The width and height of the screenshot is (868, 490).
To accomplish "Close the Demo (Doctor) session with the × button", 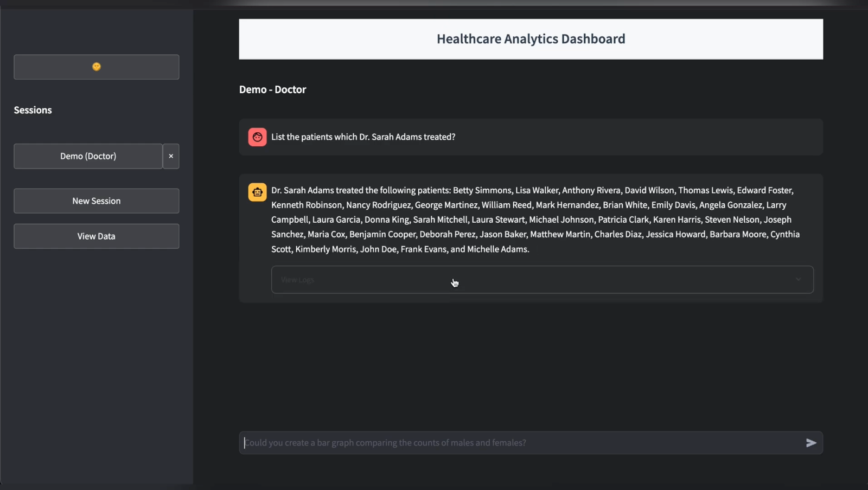I will click(x=170, y=156).
